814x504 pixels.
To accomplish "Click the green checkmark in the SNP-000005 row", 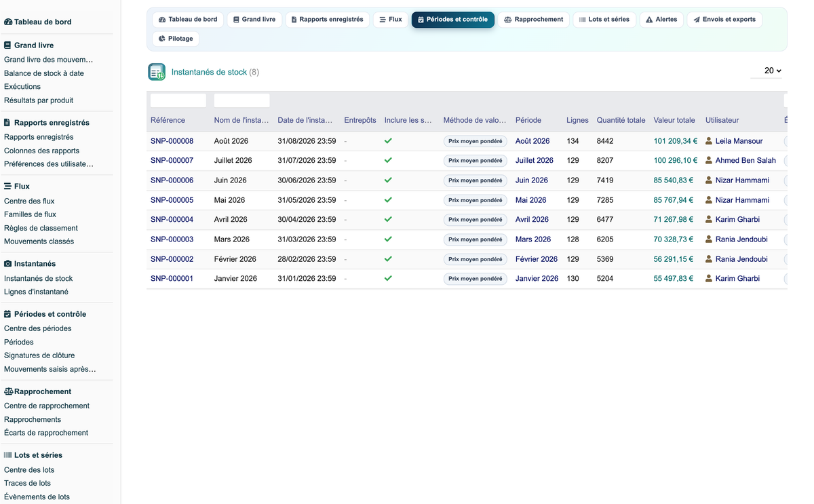I will pyautogui.click(x=388, y=200).
